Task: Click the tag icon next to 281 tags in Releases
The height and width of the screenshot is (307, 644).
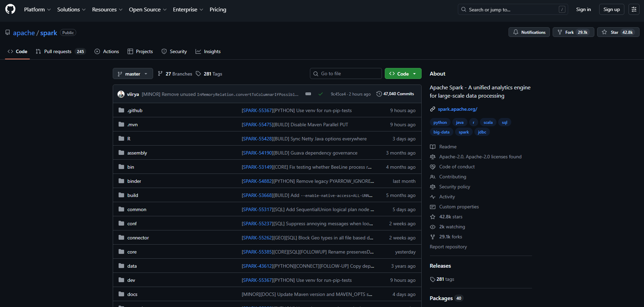Action: (433, 279)
